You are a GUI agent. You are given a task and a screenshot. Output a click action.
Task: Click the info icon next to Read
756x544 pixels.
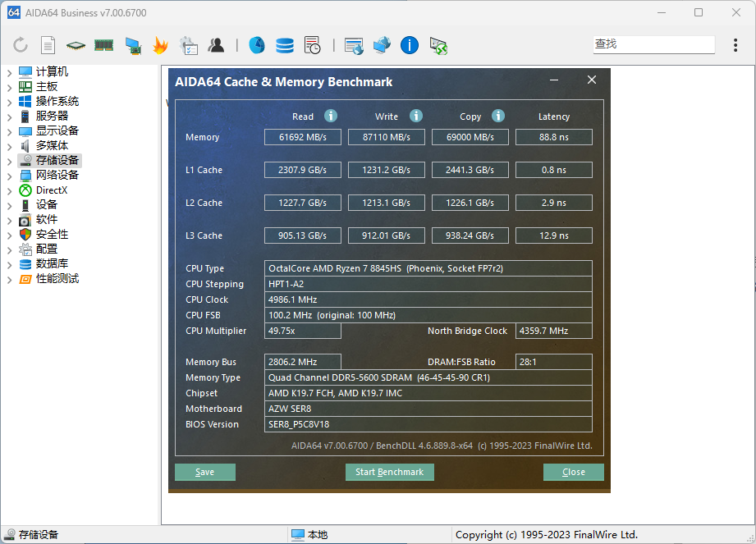point(330,117)
